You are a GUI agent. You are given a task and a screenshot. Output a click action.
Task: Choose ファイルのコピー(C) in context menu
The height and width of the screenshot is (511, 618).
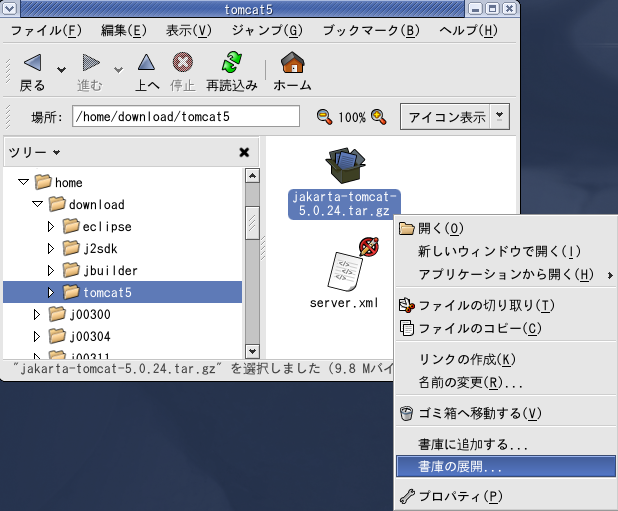(506, 328)
